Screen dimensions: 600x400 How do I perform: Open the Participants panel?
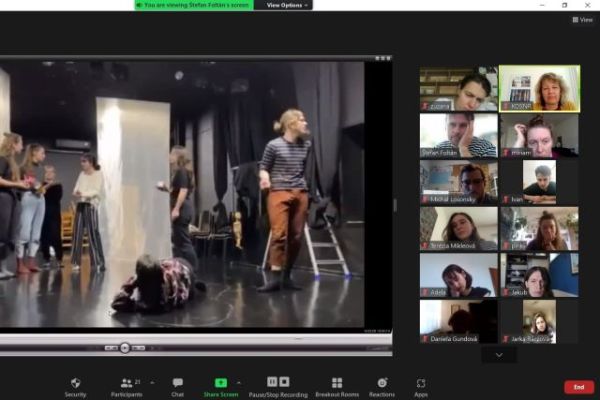pos(125,384)
